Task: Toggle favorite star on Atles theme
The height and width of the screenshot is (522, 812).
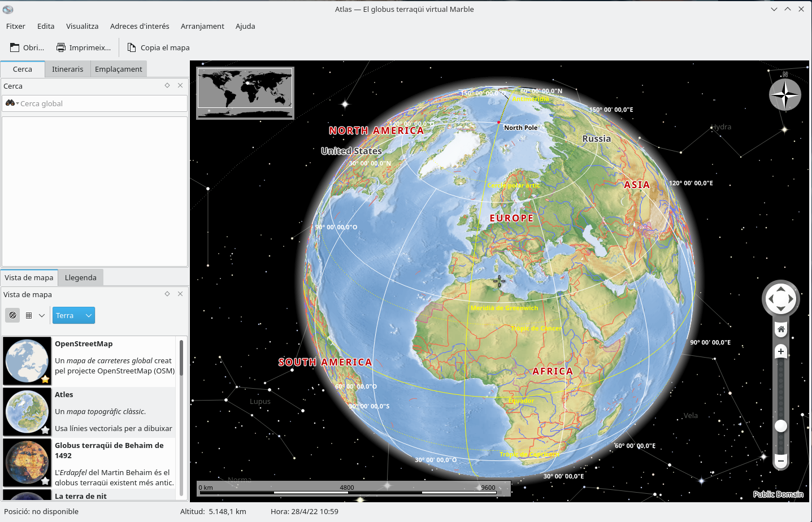Action: (x=45, y=430)
